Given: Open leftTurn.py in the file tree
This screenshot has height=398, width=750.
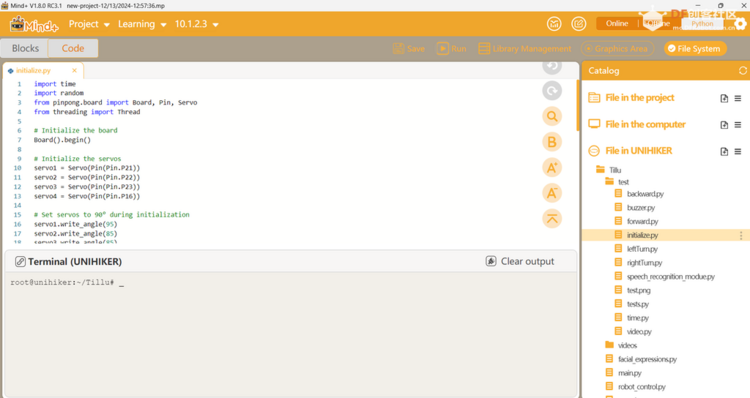Looking at the screenshot, I should (642, 249).
